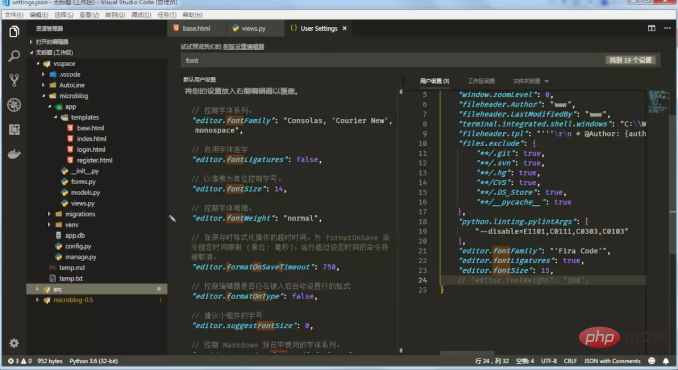The height and width of the screenshot is (370, 678).
Task: Open the Manage gear menu
Action: (14, 343)
